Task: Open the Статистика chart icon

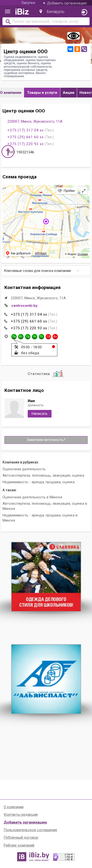Action: pyautogui.click(x=58, y=374)
